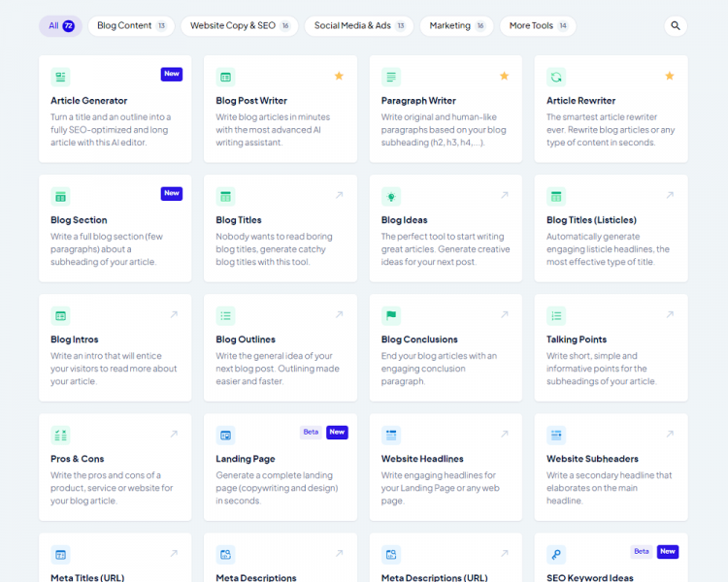Image resolution: width=728 pixels, height=582 pixels.
Task: Open the search magnifier icon
Action: pyautogui.click(x=676, y=26)
